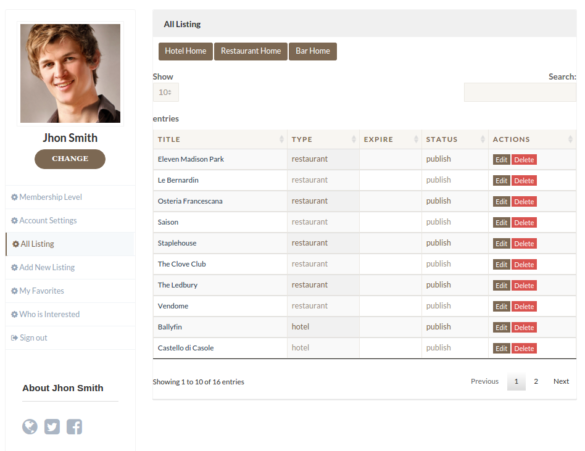The width and height of the screenshot is (585, 451).
Task: Click the Ballyfin title cell
Action: (220, 327)
